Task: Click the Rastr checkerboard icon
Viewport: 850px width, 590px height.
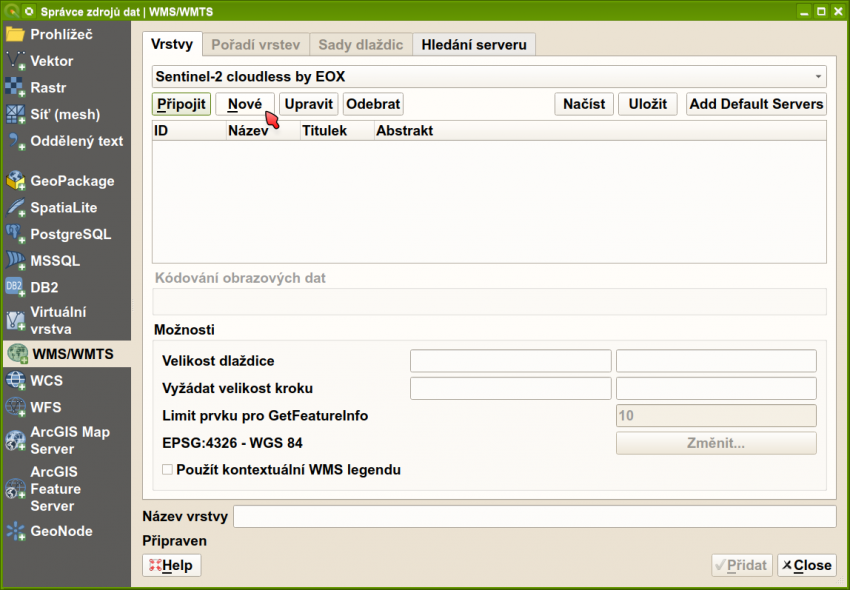Action: coord(15,88)
